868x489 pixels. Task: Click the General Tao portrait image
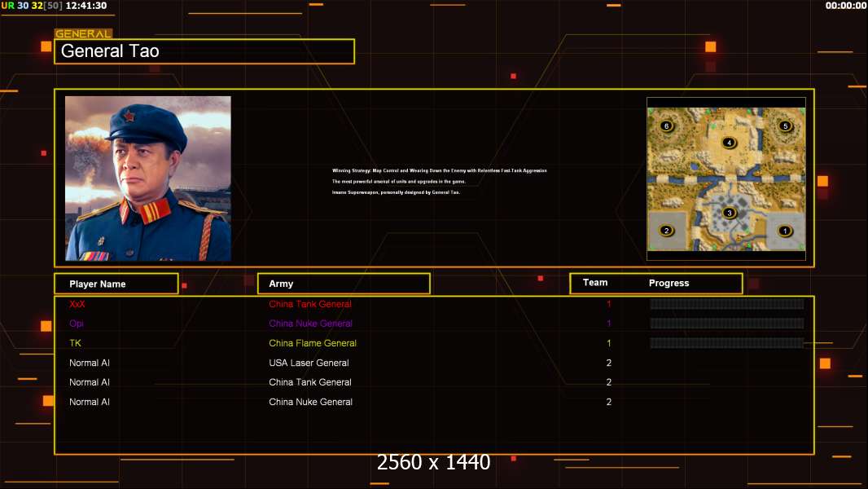point(148,178)
